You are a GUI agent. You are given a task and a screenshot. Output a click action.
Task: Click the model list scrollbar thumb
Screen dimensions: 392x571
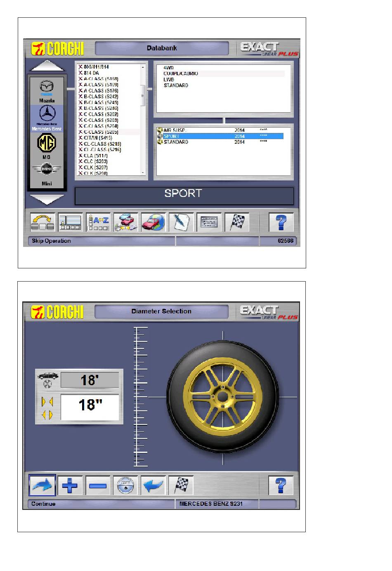click(143, 96)
